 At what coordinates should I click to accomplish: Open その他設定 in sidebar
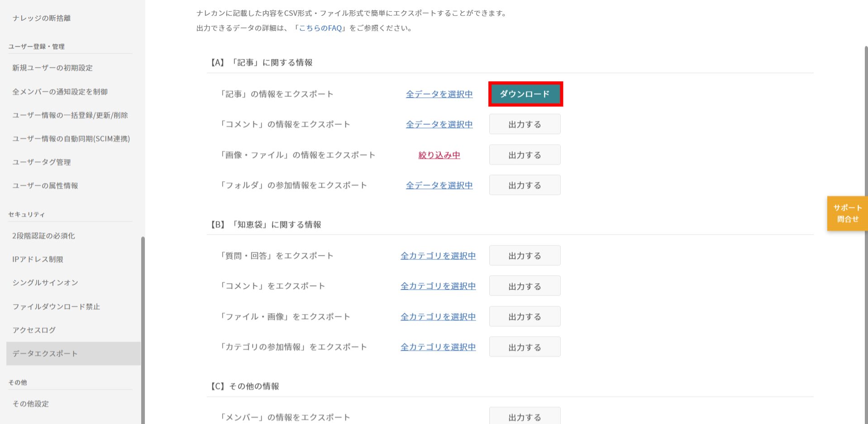pyautogui.click(x=30, y=404)
